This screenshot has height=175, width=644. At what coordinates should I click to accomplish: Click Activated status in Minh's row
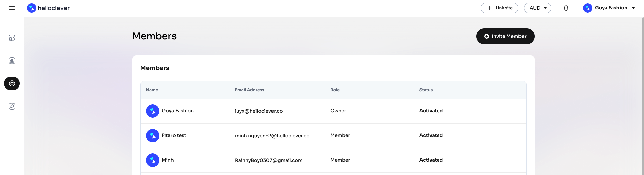(431, 160)
